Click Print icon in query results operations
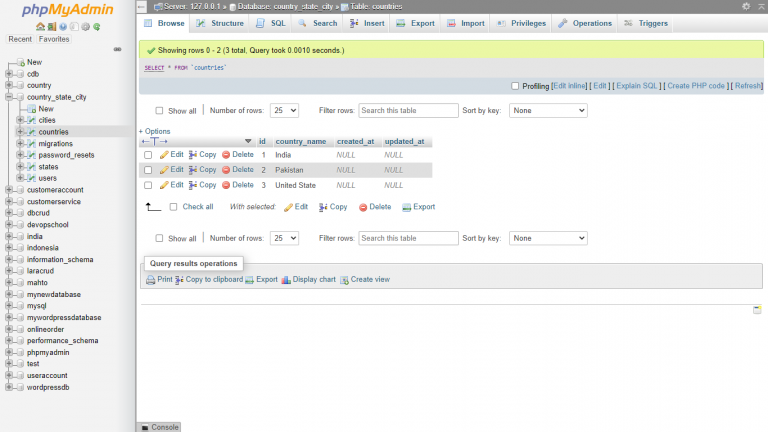This screenshot has height=432, width=768. (x=150, y=280)
